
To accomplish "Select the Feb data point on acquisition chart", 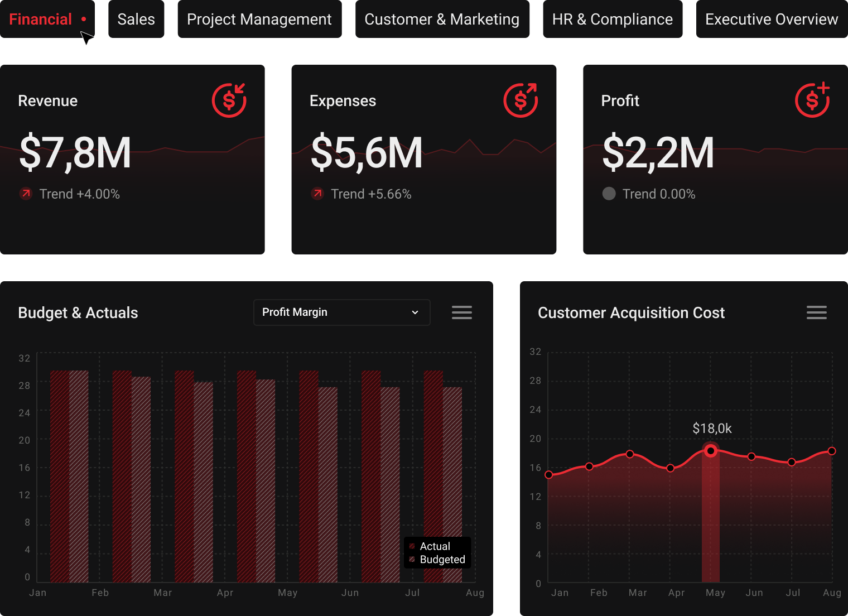I will (589, 466).
